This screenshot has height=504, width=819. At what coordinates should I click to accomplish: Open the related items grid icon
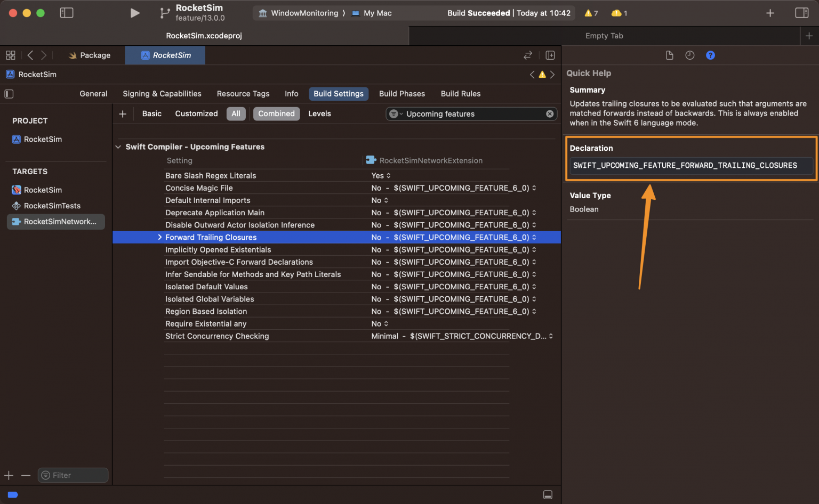(x=11, y=55)
